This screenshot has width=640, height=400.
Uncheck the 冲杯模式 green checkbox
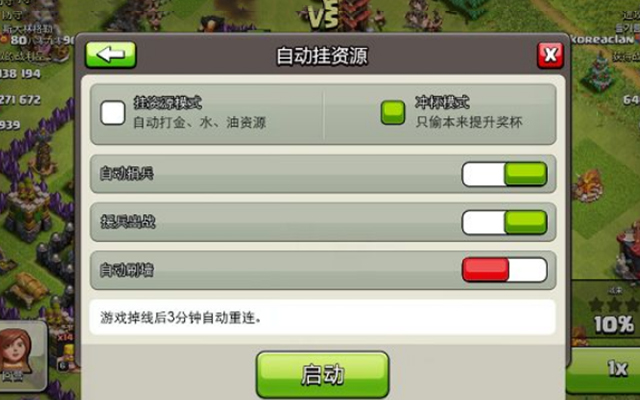pos(393,113)
